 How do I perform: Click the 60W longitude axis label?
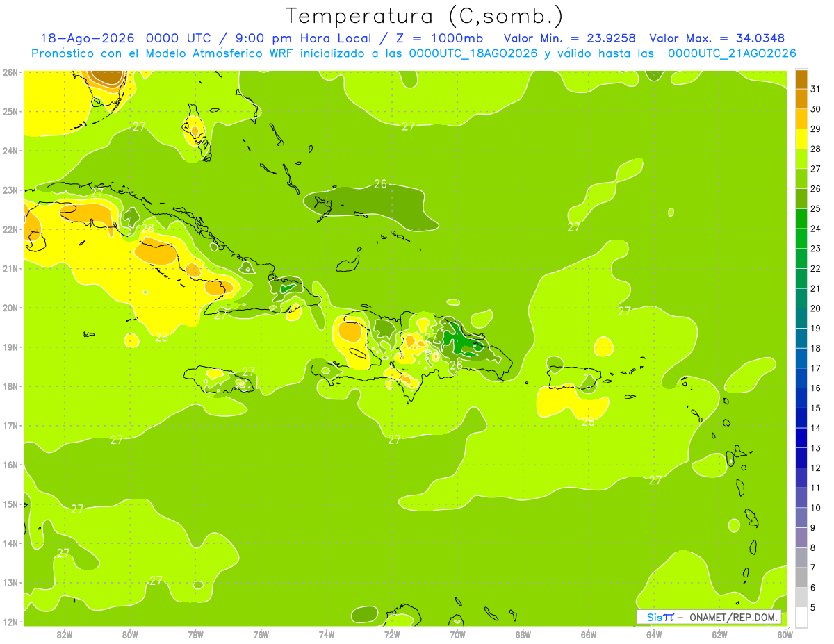[785, 634]
